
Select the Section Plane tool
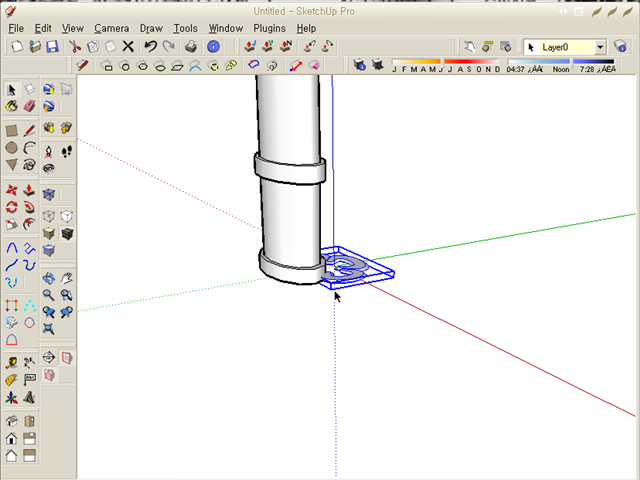pos(49,358)
